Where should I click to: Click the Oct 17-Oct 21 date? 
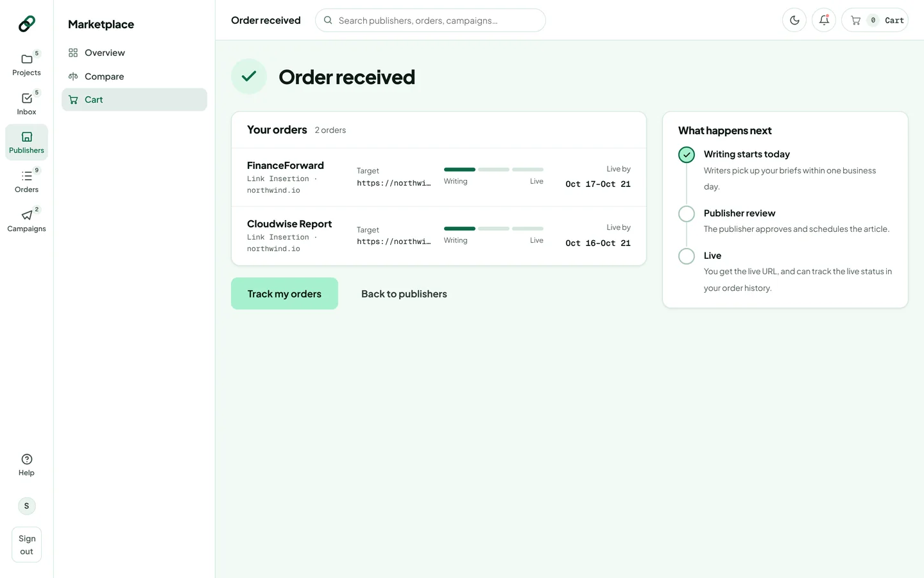pos(598,184)
